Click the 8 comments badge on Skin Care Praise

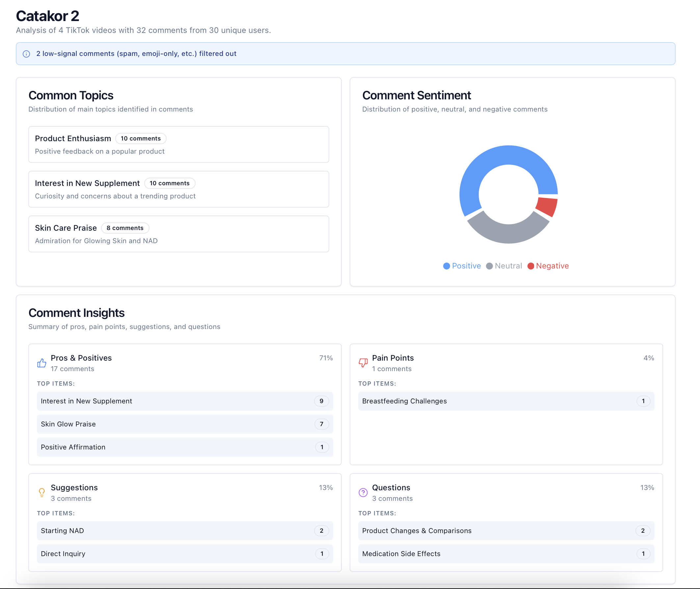[x=125, y=228]
